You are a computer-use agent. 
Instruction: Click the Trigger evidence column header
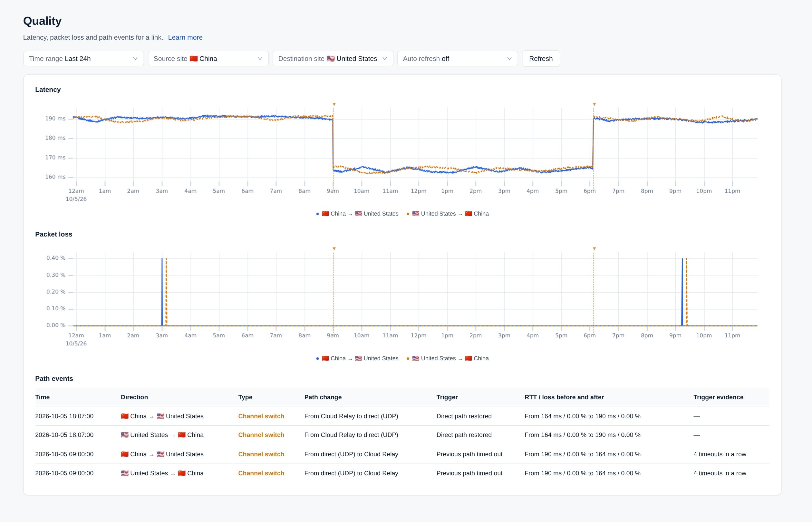point(719,397)
